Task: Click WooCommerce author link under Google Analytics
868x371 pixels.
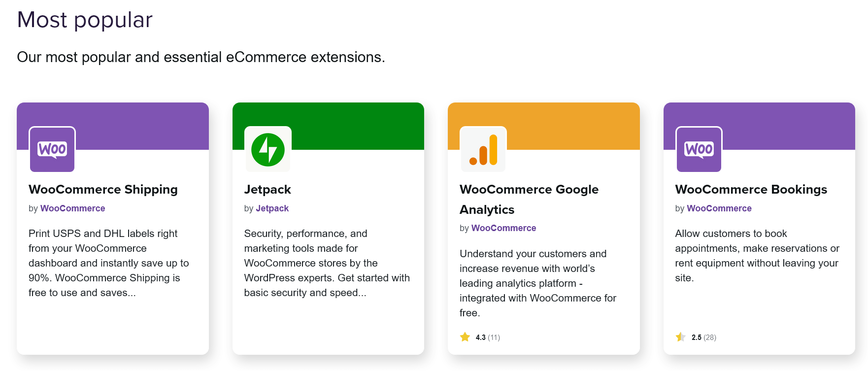Action: 504,228
